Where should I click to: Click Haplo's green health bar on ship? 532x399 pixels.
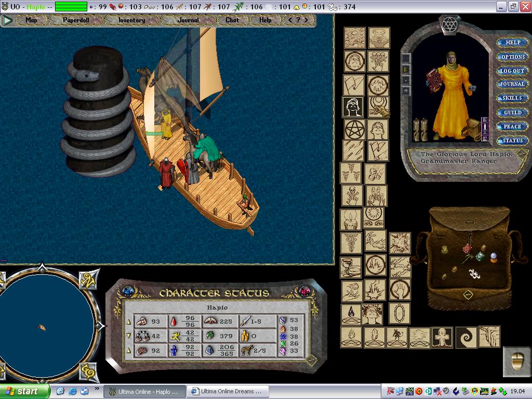(155, 134)
